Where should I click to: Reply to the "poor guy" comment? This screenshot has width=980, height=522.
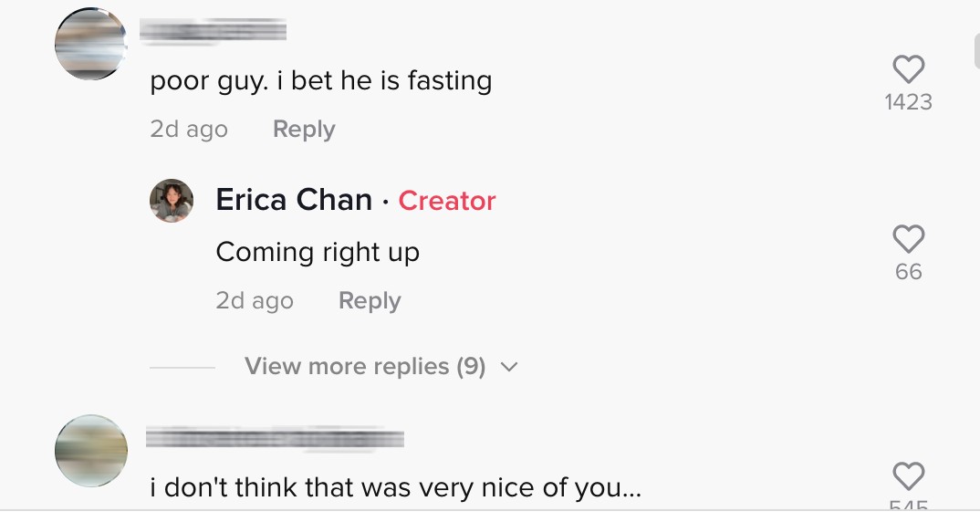pyautogui.click(x=304, y=130)
